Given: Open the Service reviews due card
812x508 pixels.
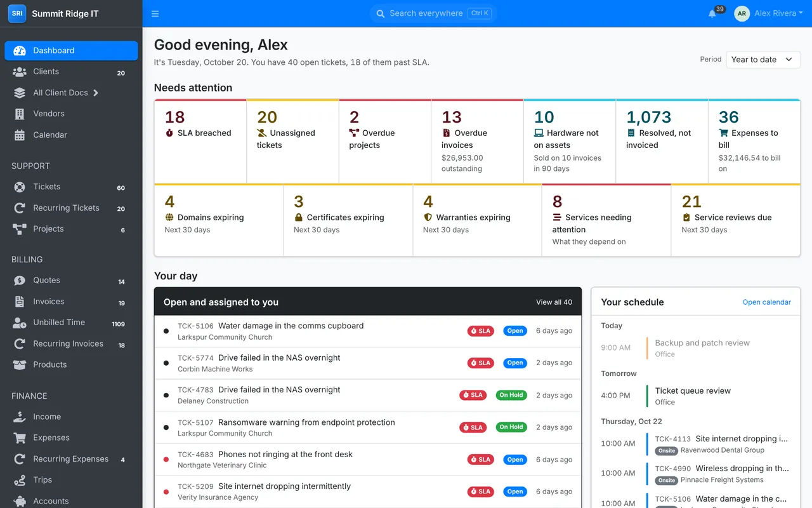Looking at the screenshot, I should coord(736,220).
